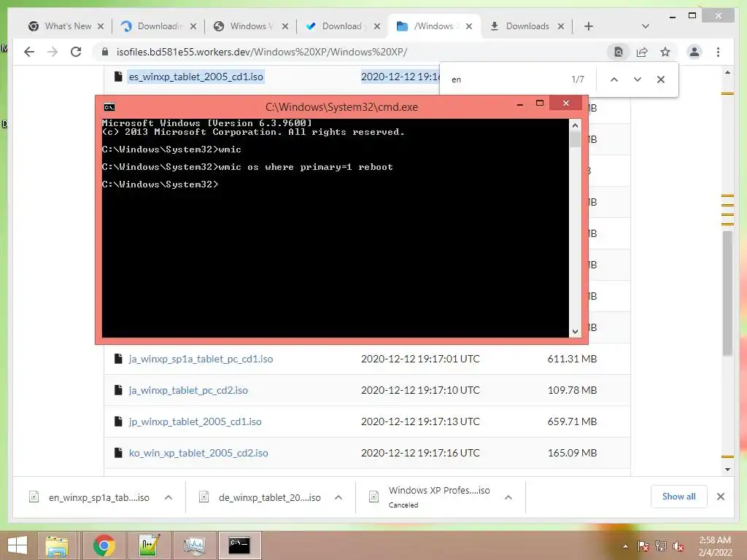Click the forward navigation arrow in Chrome
The height and width of the screenshot is (560, 747).
tap(53, 52)
